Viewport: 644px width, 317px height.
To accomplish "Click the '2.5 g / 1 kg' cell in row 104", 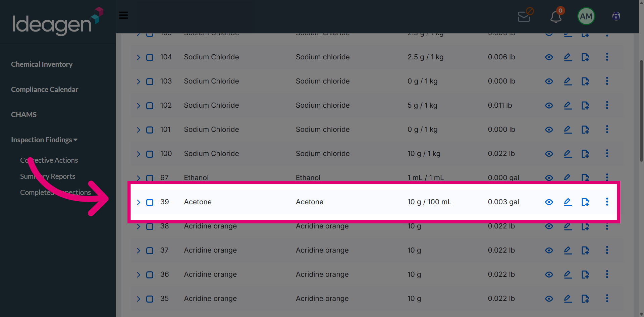I will 425,57.
